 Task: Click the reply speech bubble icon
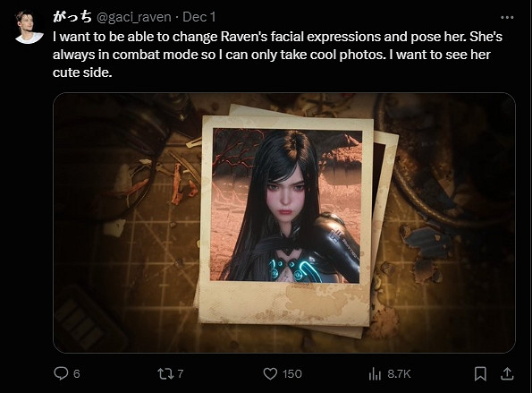pos(61,373)
